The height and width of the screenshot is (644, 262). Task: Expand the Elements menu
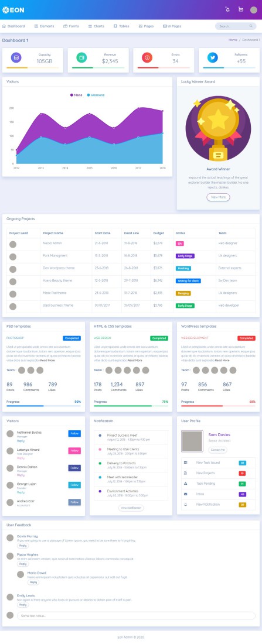[44, 26]
